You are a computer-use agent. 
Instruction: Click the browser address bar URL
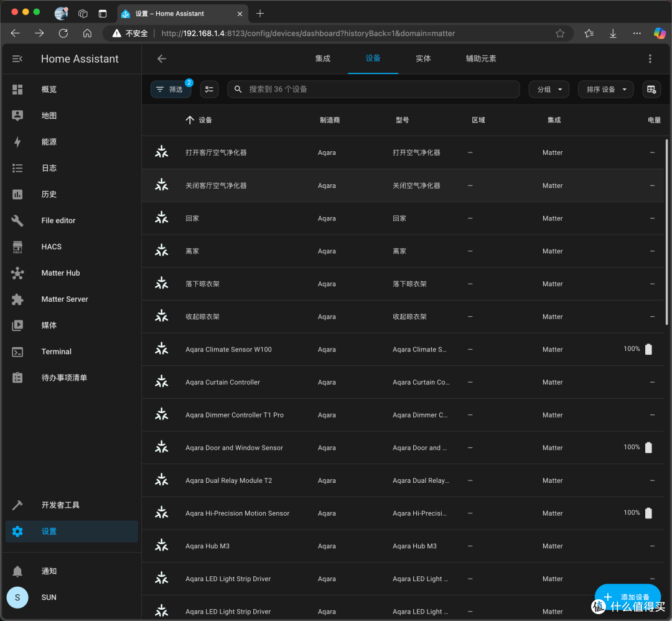click(x=308, y=34)
